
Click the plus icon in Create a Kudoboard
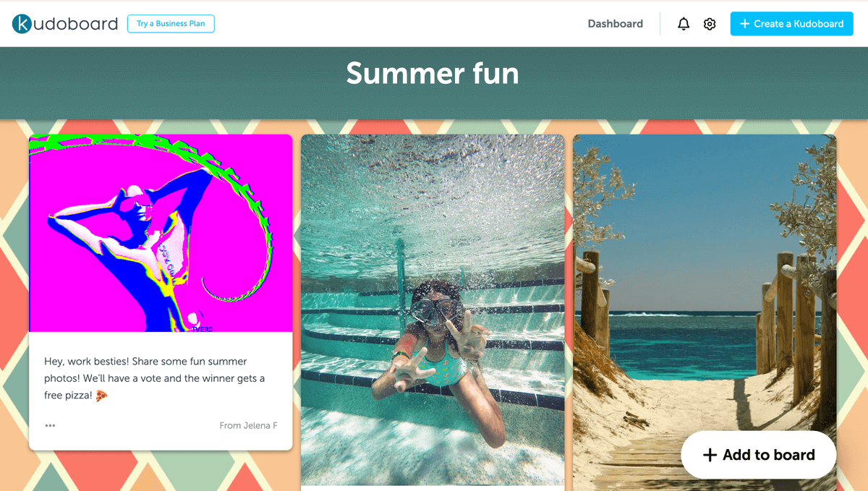click(x=745, y=24)
